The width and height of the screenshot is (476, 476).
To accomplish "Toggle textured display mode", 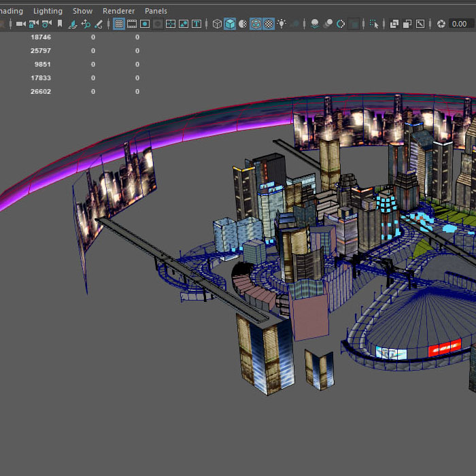I will click(x=269, y=24).
